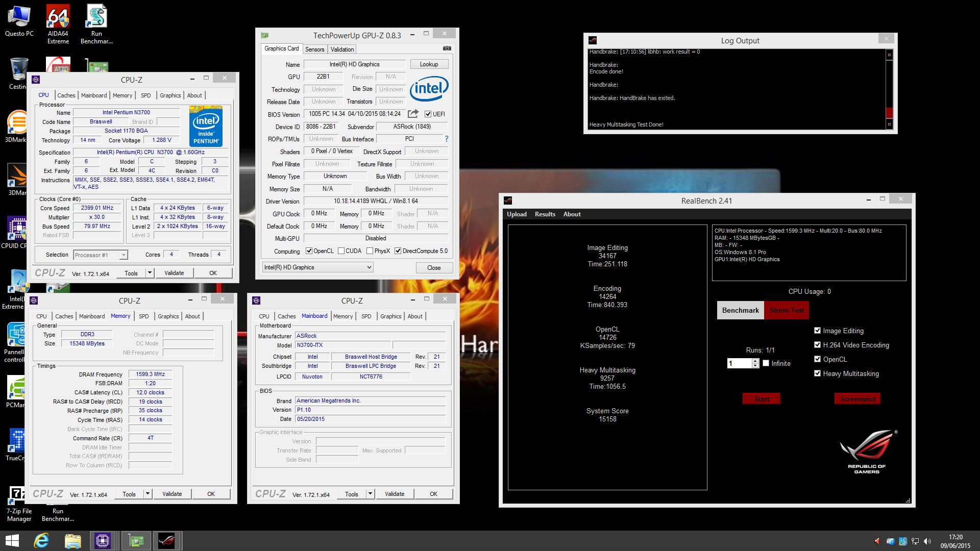Click the Start button in RealBench
Screen dimensions: 980x551
762,399
